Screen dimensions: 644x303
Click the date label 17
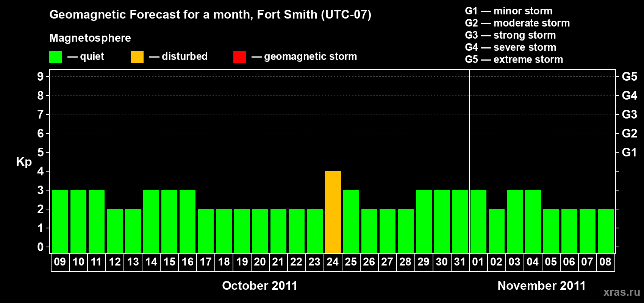[206, 262]
